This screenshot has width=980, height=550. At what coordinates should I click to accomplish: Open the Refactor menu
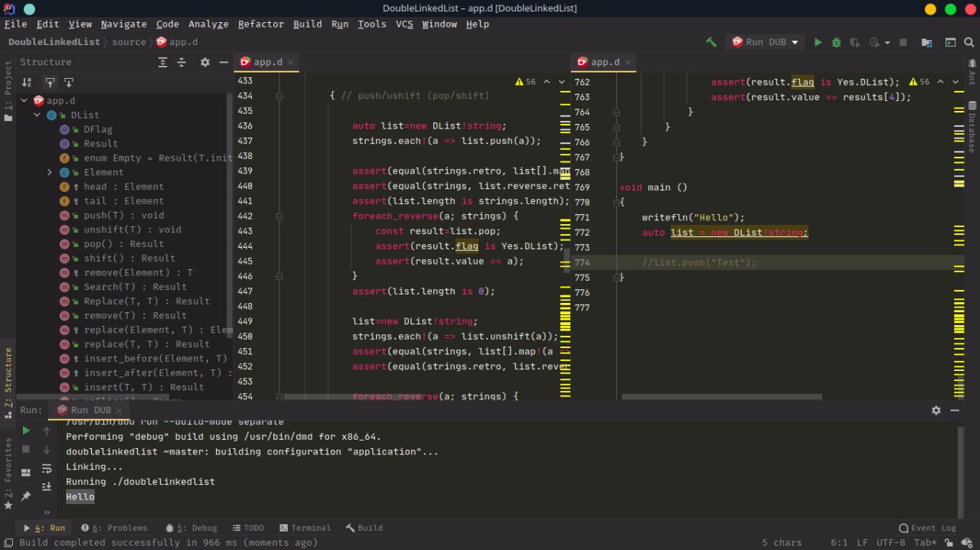point(260,24)
